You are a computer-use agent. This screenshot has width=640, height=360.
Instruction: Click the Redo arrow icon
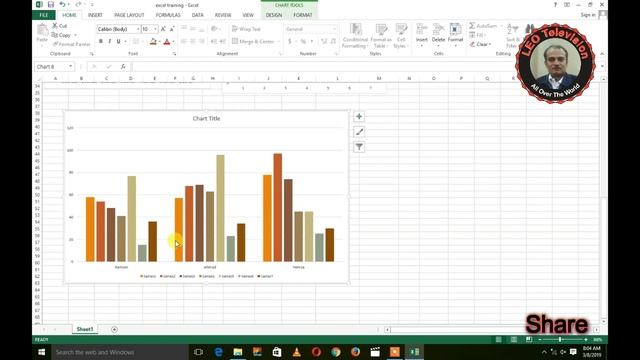point(78,4)
